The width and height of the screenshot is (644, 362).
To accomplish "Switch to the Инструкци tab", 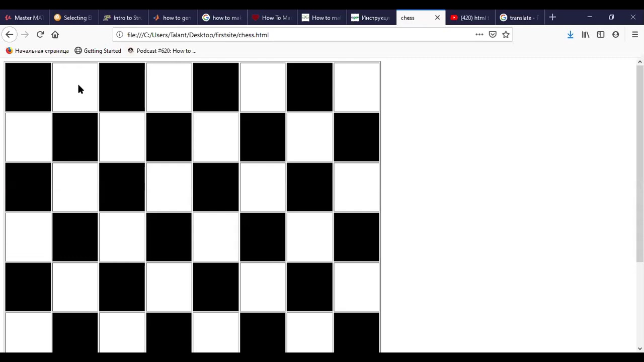I will point(371,18).
